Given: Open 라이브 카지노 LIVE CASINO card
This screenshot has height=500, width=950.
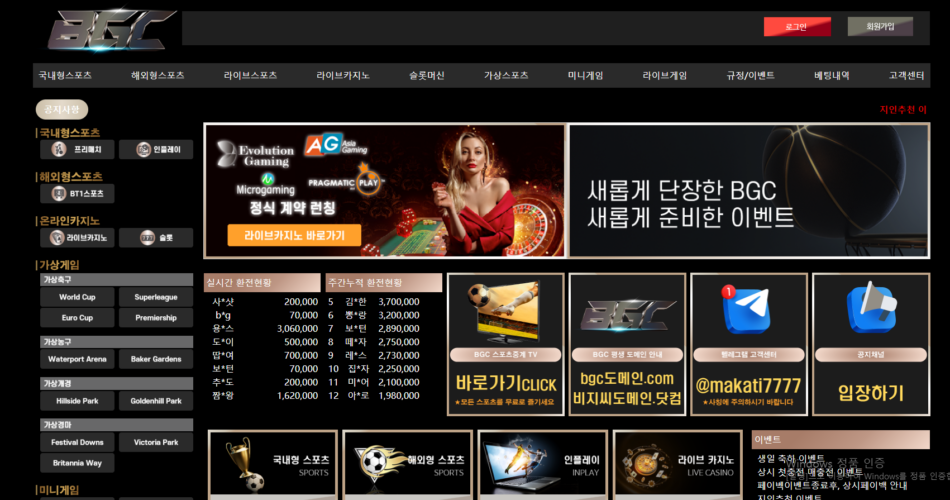Looking at the screenshot, I should coord(677,464).
